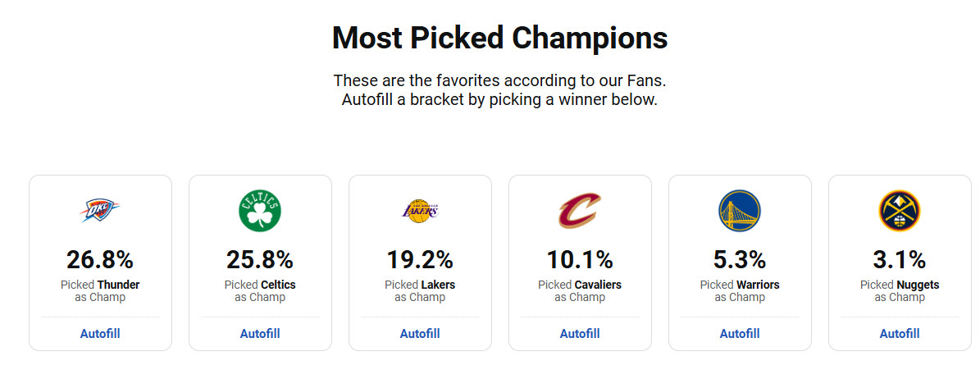This screenshot has width=980, height=388.
Task: Click the Oklahoma City Thunder logo
Action: pos(100,211)
